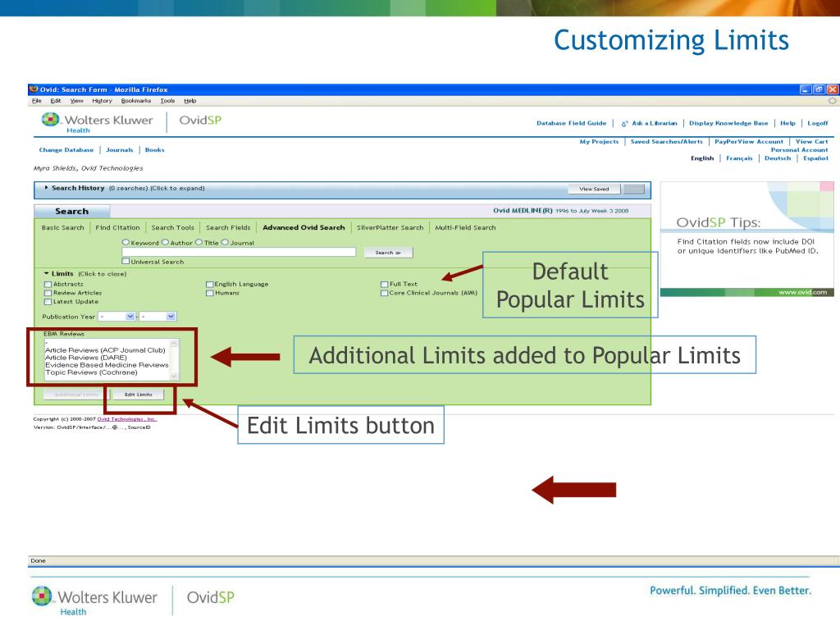
Task: Click the Firefox icon in the title bar
Action: coord(34,89)
